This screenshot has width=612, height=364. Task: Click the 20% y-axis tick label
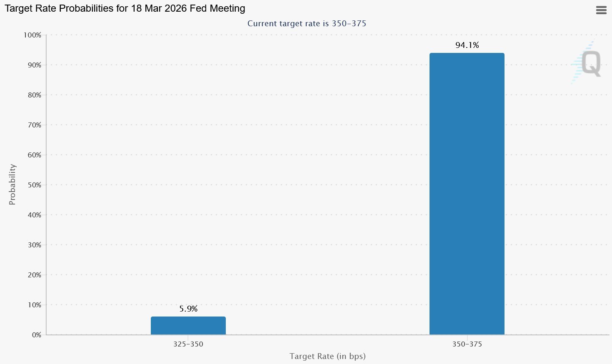[34, 275]
